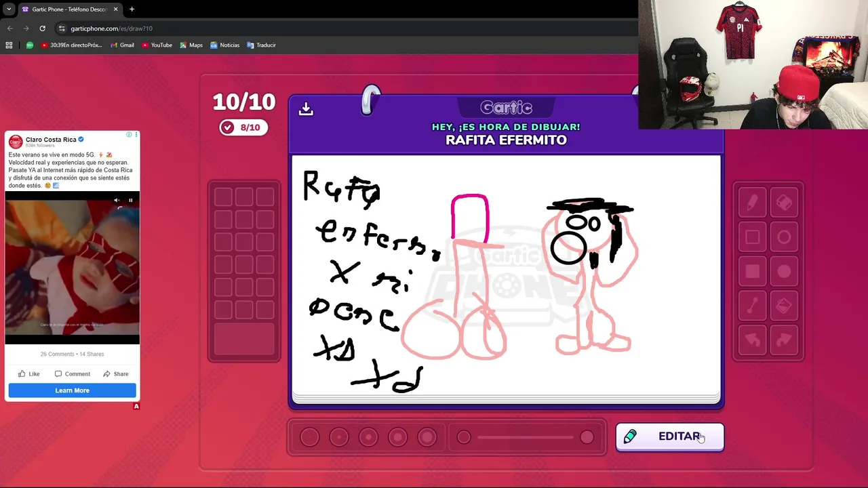The width and height of the screenshot is (868, 488).
Task: Open the Claro Costa Rica ad page name
Action: pyautogui.click(x=51, y=140)
